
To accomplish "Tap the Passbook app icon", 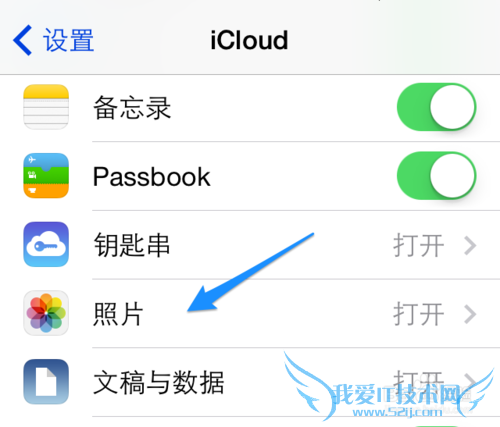I will [46, 176].
